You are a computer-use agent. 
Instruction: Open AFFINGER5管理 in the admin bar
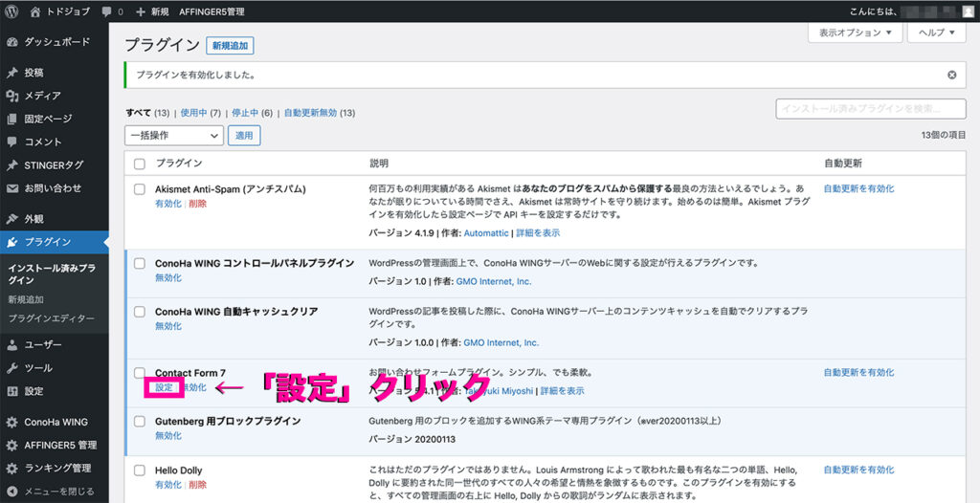pyautogui.click(x=212, y=11)
